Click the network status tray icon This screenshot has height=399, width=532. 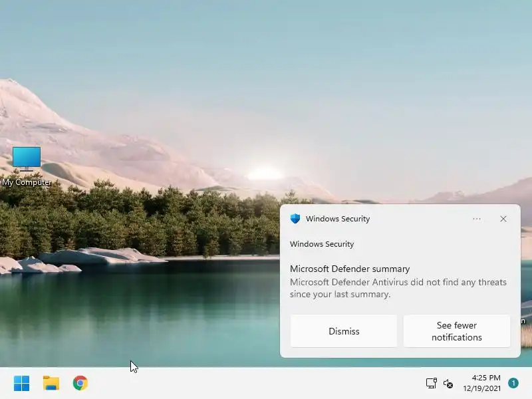point(431,384)
